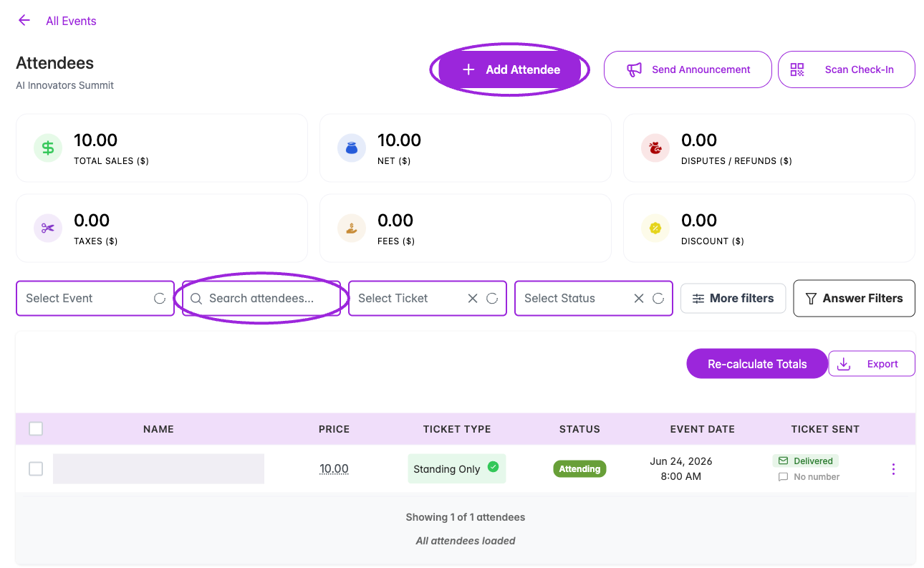Viewport: 924px width, 568px height.
Task: Click the QR code icon in Scan Check-In
Action: pos(797,69)
